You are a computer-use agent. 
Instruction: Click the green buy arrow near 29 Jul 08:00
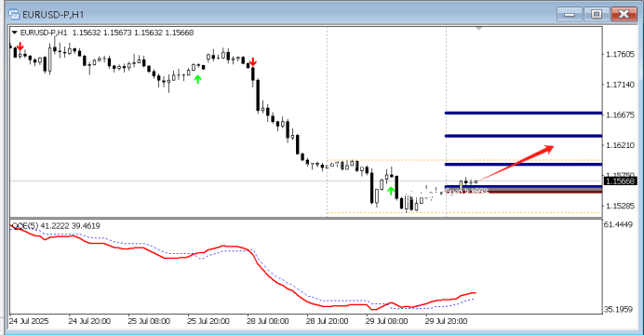coord(391,191)
